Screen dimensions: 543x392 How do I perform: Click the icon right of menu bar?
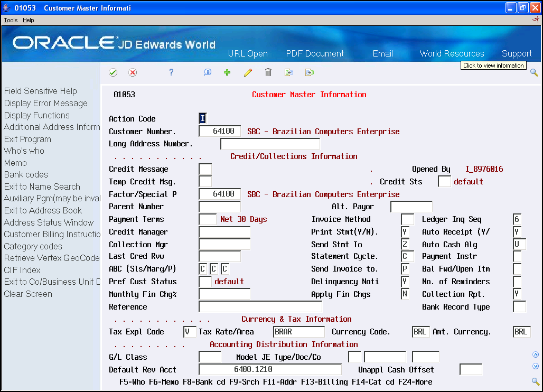536,20
